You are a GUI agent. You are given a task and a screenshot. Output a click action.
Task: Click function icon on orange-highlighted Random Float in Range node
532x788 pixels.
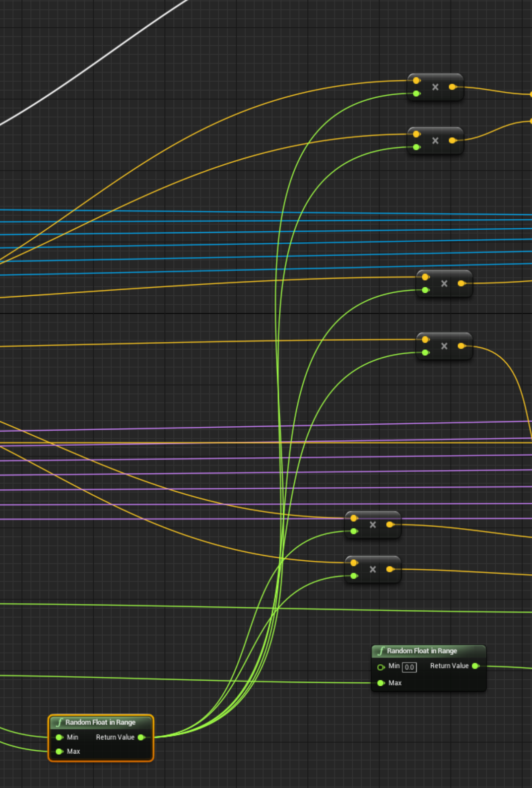coord(60,722)
